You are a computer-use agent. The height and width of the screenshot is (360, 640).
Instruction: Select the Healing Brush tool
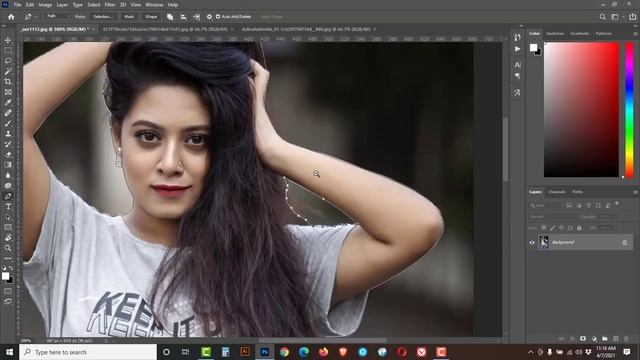tap(8, 113)
